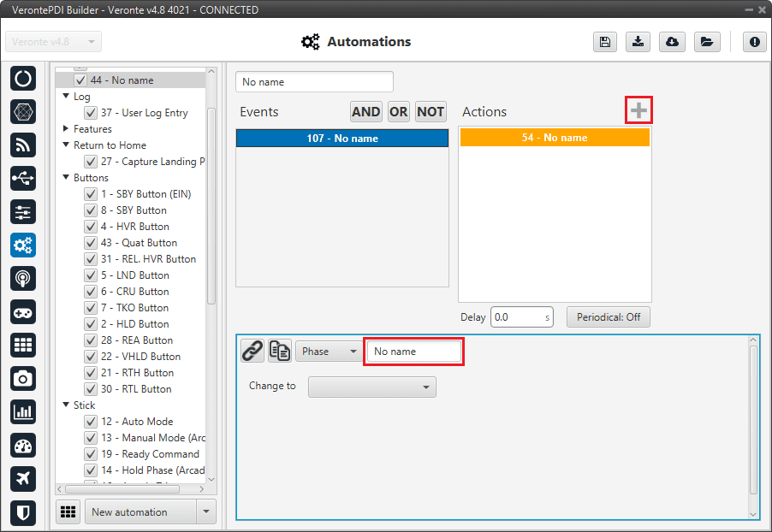Toggle checkbox for 5 - LND Button
The image size is (772, 532).
coord(91,275)
